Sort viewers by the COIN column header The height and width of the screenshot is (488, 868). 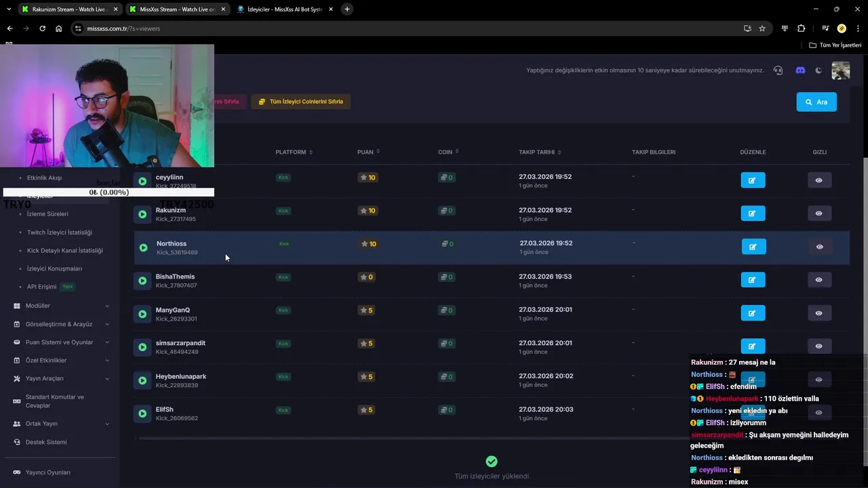coord(448,152)
